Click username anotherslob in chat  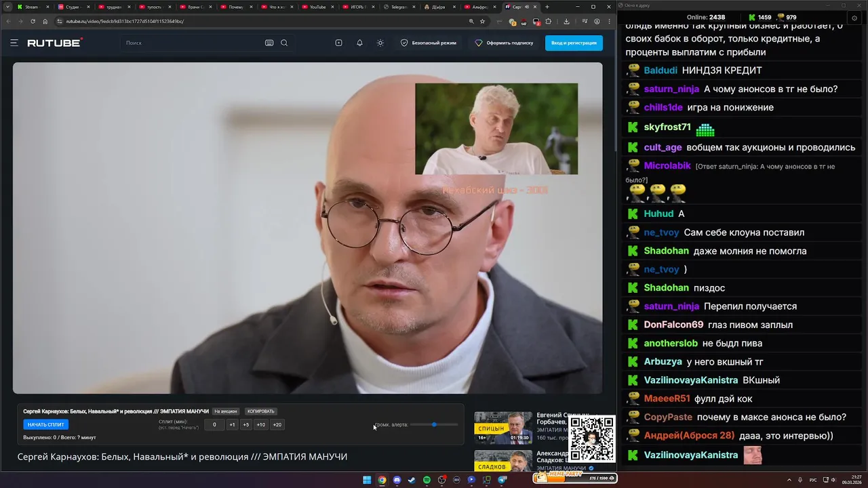(x=671, y=344)
